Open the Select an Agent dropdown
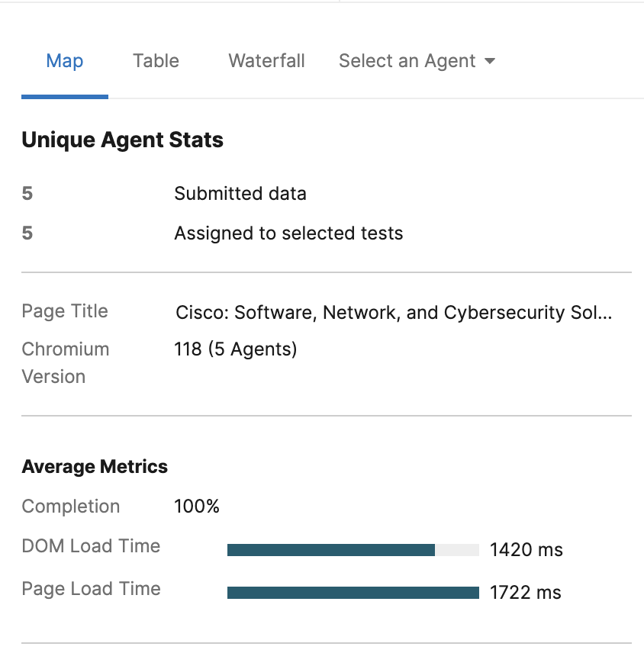 point(407,61)
